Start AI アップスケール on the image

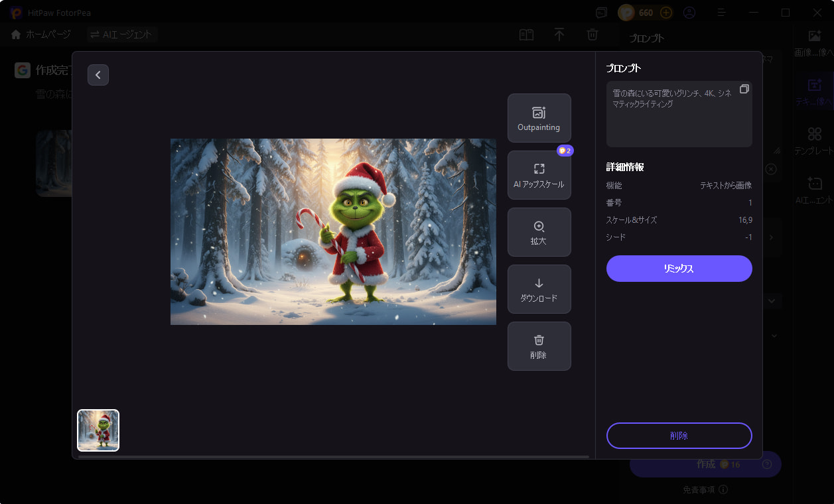[x=539, y=175]
